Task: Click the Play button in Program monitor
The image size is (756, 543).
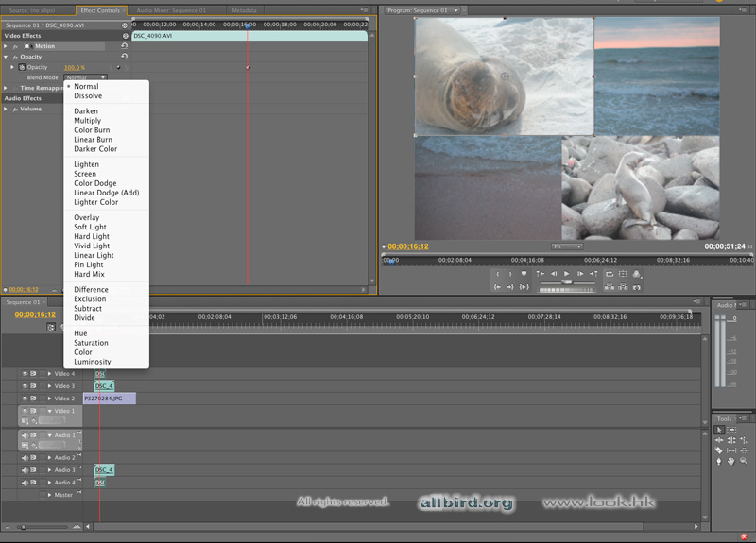Action: pos(567,274)
